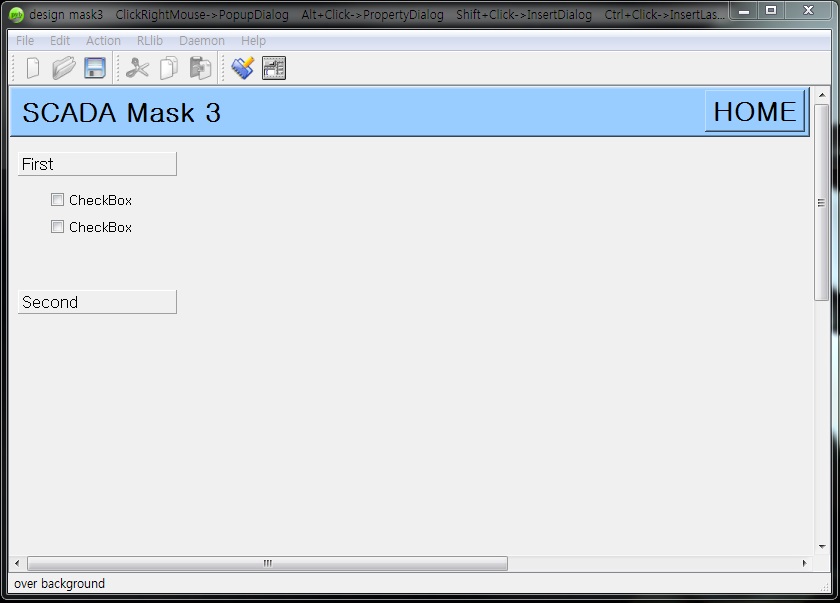Click the horizontal scrollbar thumb
Screen dimensions: 840x603
point(267,563)
